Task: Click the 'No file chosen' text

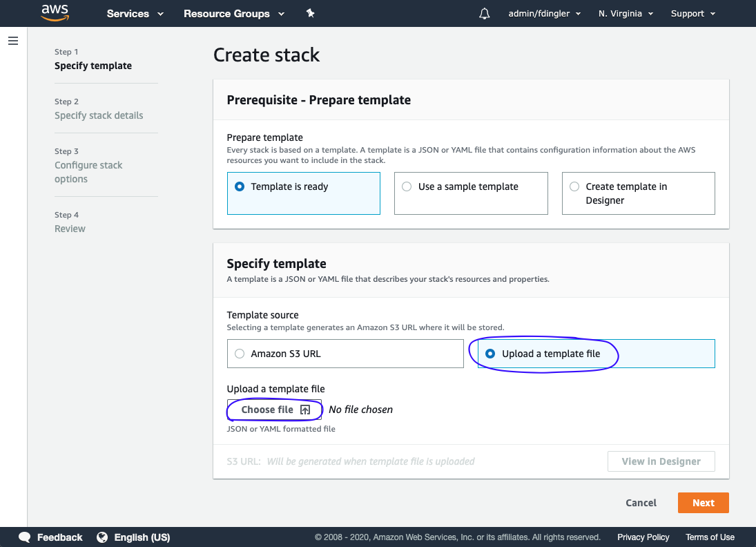Action: point(360,410)
